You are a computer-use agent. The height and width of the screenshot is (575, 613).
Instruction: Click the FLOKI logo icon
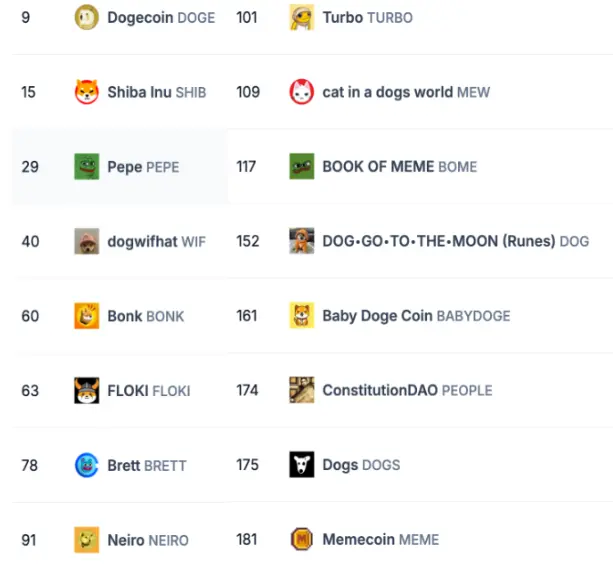pyautogui.click(x=87, y=390)
